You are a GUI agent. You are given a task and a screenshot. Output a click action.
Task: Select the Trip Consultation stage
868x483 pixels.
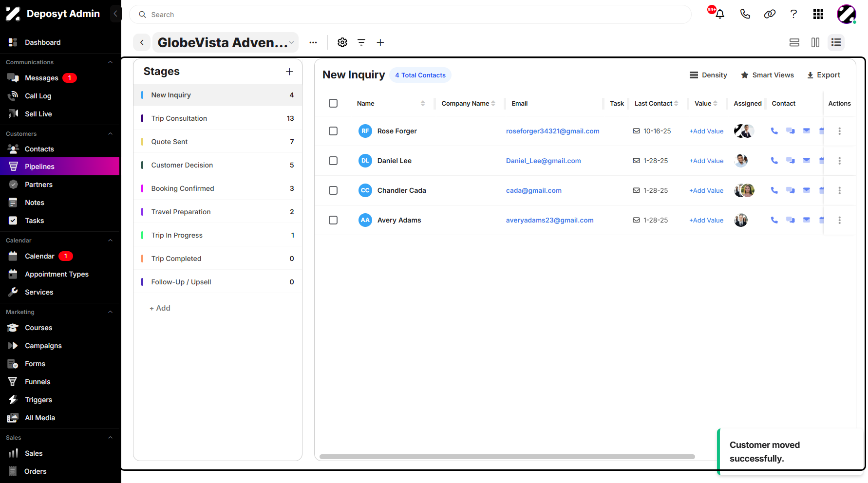click(218, 118)
